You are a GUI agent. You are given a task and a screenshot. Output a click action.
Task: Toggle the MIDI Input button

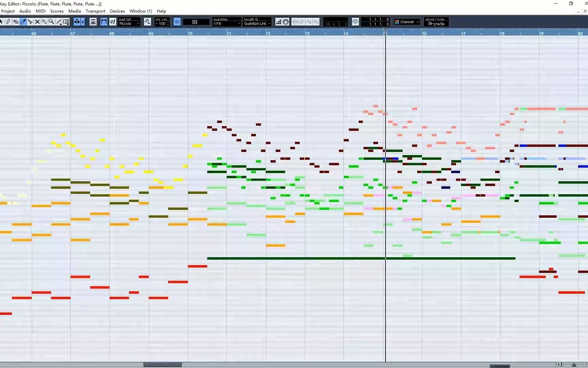(286, 22)
